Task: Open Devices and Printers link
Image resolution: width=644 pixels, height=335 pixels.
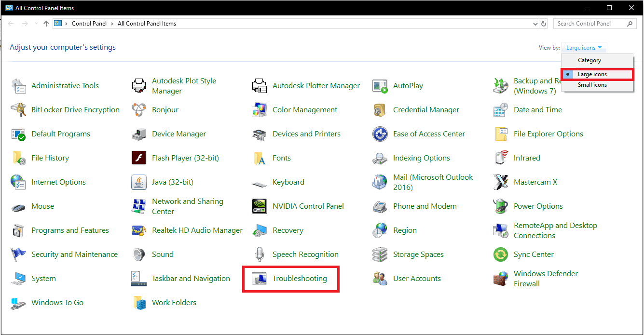Action: 306,134
